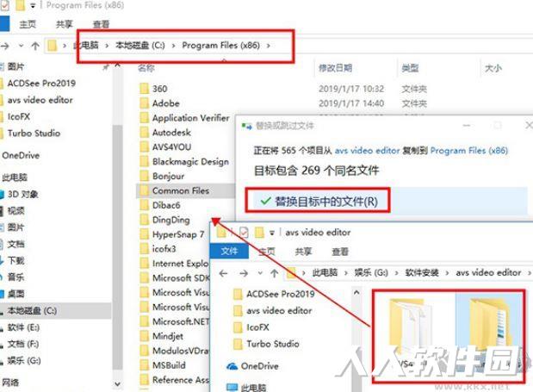
Task: Open the 查看 tab in Program Files window
Action: coord(101,24)
